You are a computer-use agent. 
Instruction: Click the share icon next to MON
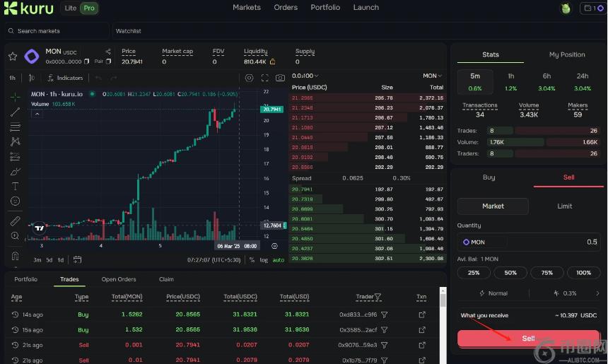(x=108, y=52)
